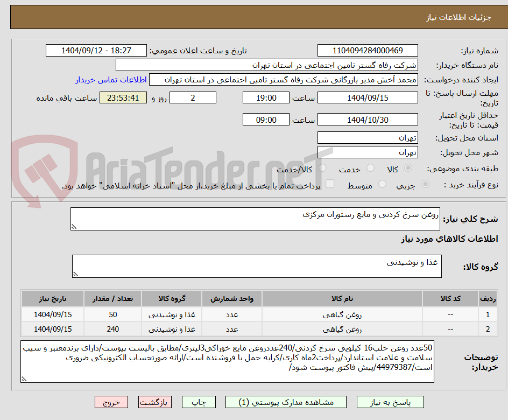
Task: Click date 1404/09/15 in row 2
Action: [x=53, y=329]
